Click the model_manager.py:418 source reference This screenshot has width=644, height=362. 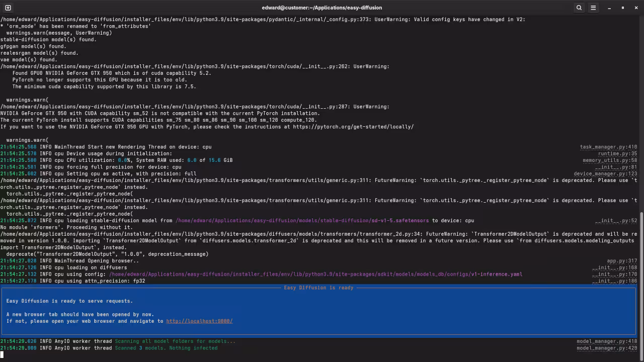pos(607,341)
